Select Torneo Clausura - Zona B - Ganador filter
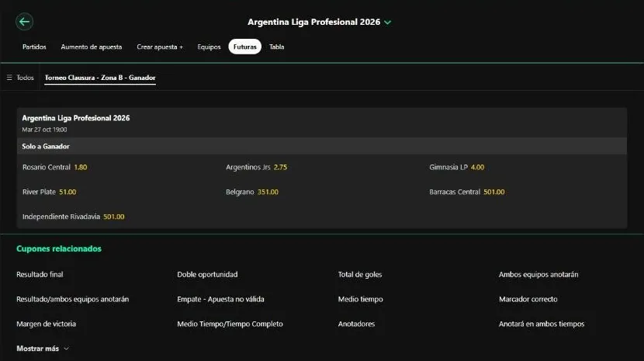Screen dimensions: 644x361 (100, 78)
